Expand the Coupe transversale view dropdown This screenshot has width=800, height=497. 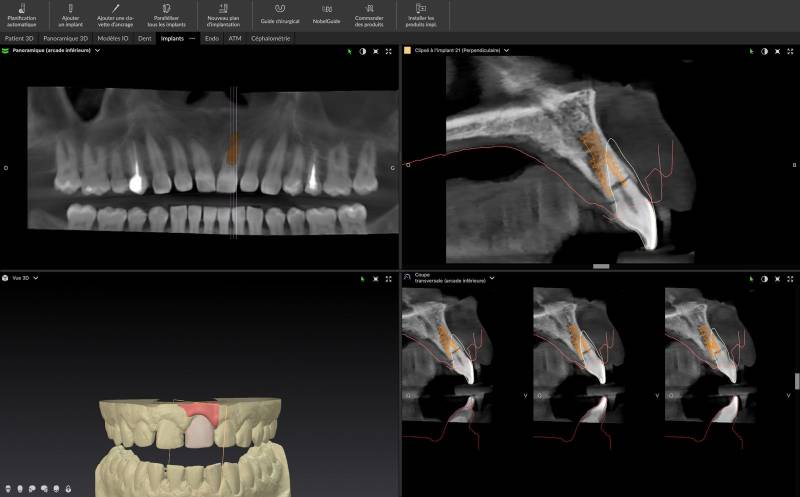(492, 278)
